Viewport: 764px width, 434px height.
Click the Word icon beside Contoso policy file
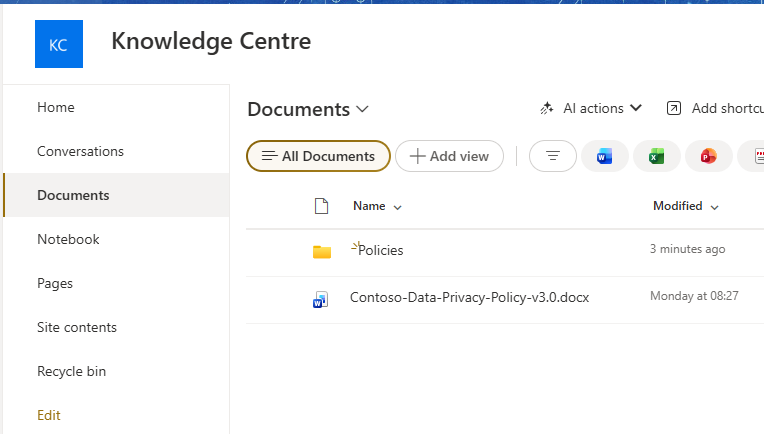pos(321,298)
